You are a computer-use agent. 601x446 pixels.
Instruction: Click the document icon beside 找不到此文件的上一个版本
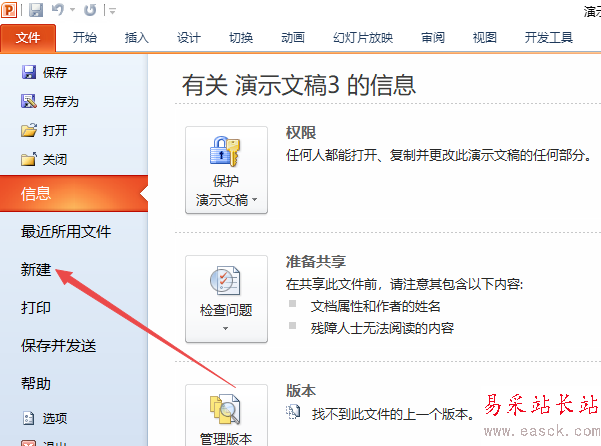[x=293, y=412]
